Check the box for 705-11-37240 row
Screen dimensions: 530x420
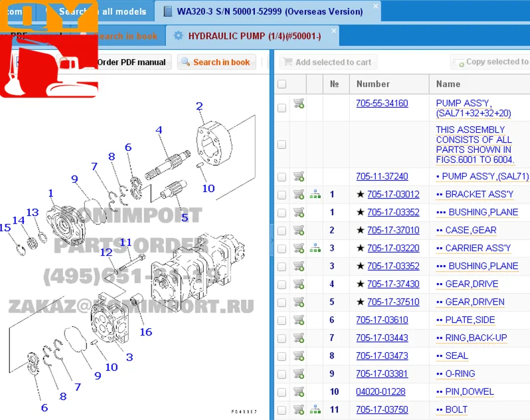(x=282, y=177)
